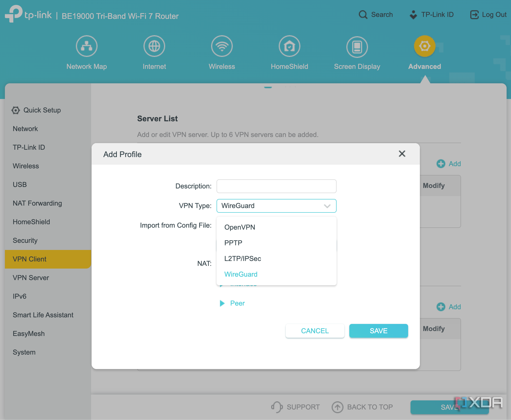This screenshot has width=511, height=420.
Task: Open NAT Forwarding in sidebar
Action: 48,203
